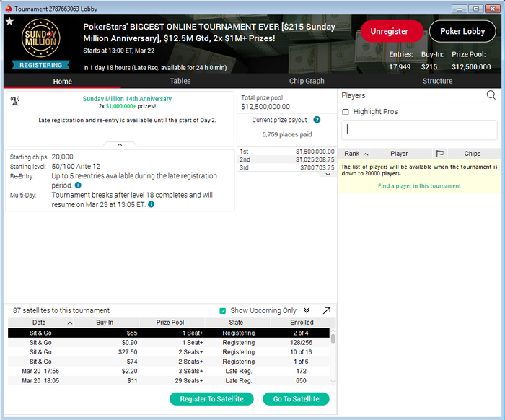Select the $27.50 Sit & Go satellite

click(x=168, y=352)
